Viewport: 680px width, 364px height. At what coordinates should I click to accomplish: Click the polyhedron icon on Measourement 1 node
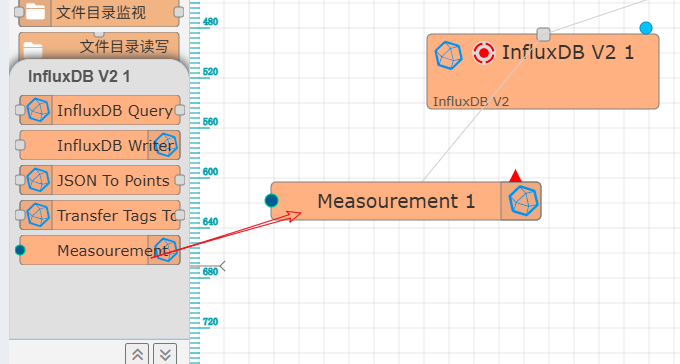[523, 201]
